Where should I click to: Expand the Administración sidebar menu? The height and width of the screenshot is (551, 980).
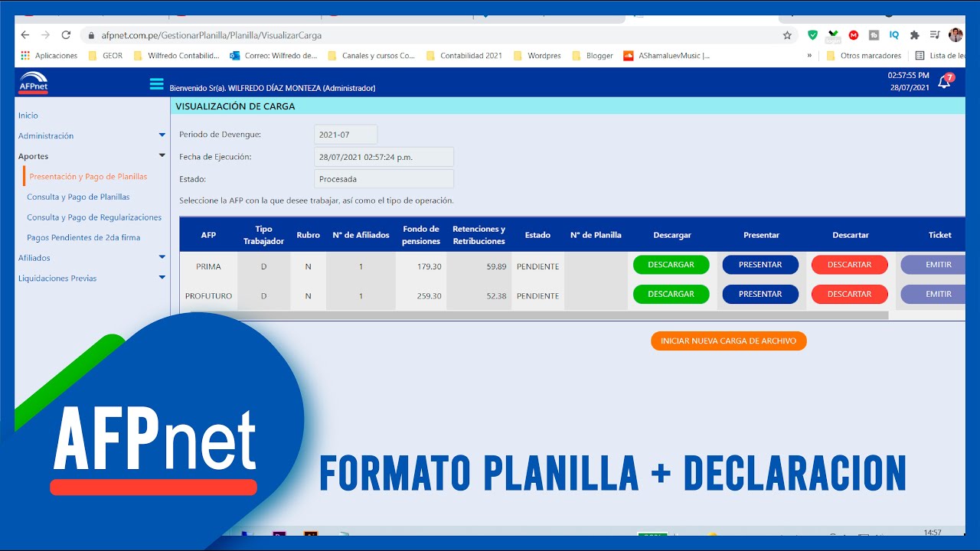(x=92, y=135)
